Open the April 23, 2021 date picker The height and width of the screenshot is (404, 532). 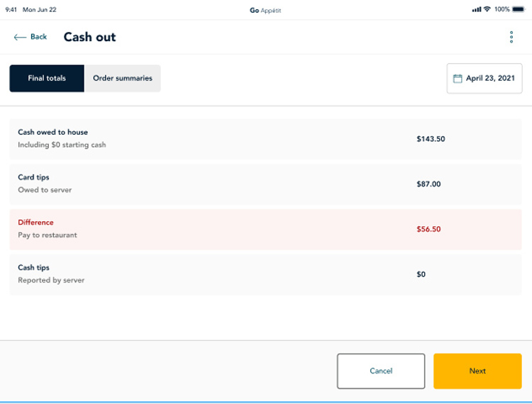[x=489, y=79]
